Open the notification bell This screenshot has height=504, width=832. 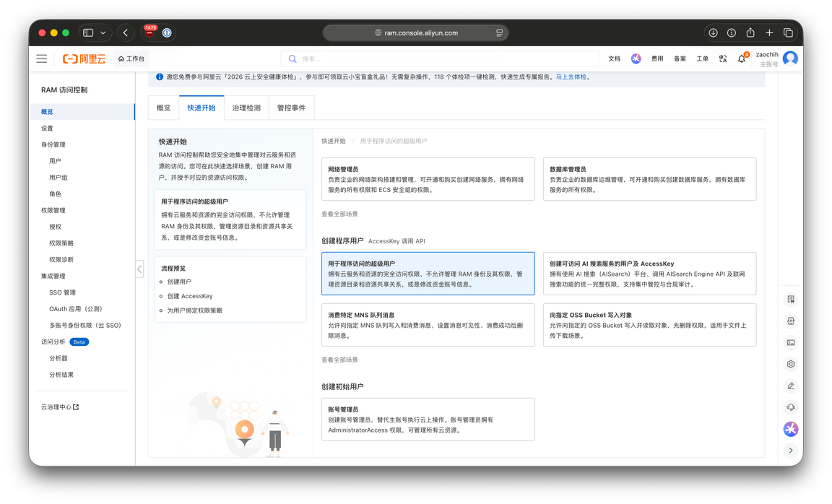742,59
